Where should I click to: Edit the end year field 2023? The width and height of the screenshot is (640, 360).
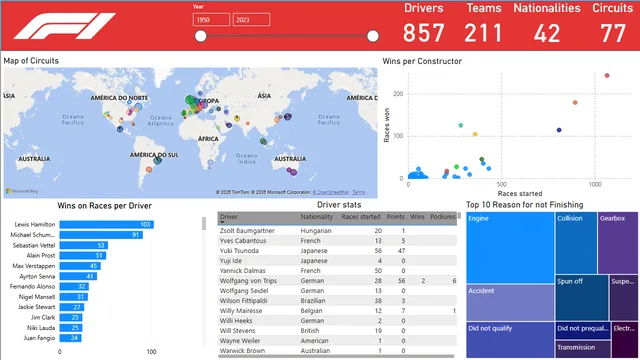251,20
